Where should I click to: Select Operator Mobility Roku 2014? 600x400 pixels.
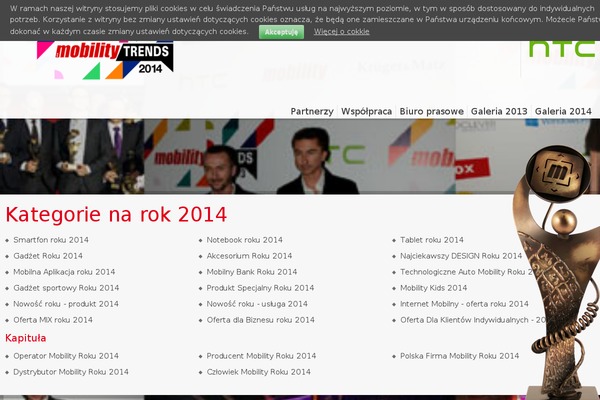click(66, 356)
